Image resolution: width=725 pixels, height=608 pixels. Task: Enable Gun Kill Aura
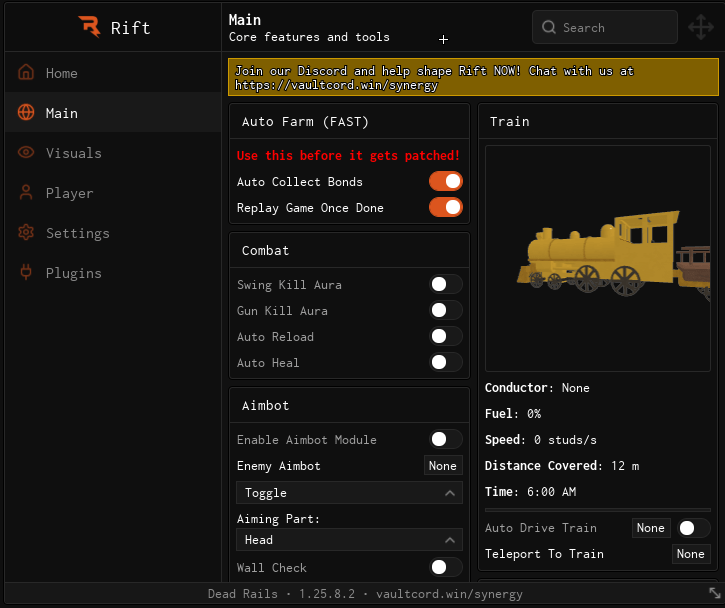tap(446, 310)
